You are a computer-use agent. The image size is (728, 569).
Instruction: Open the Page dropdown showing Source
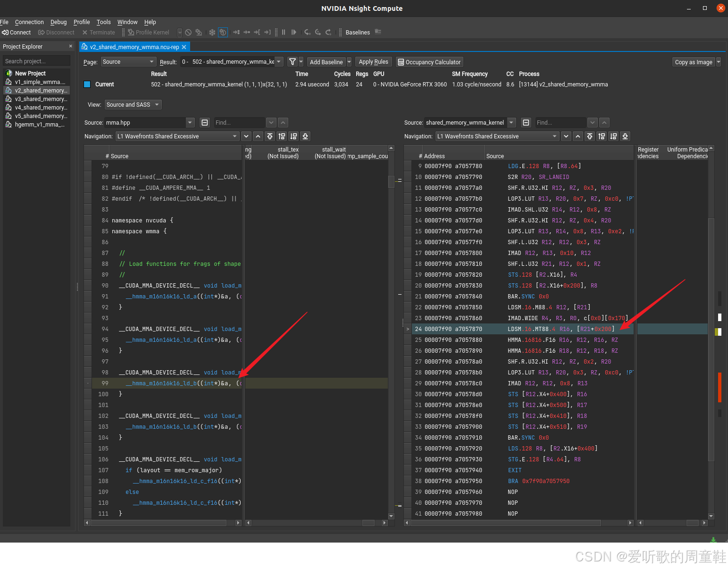point(128,62)
